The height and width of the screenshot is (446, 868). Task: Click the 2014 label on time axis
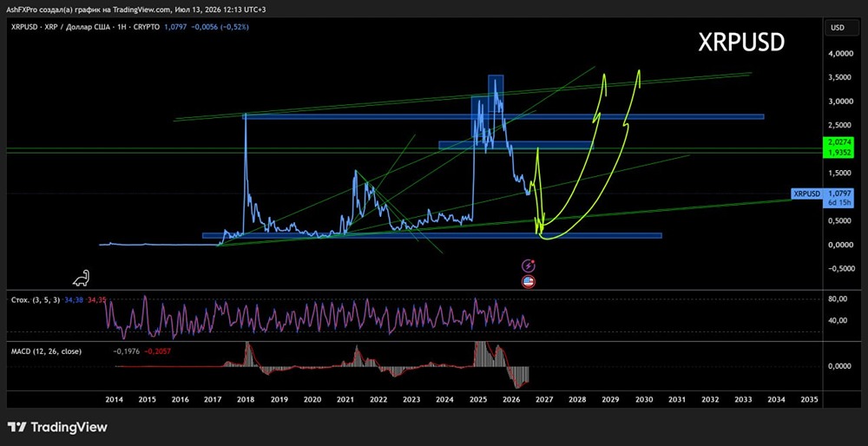coord(114,399)
